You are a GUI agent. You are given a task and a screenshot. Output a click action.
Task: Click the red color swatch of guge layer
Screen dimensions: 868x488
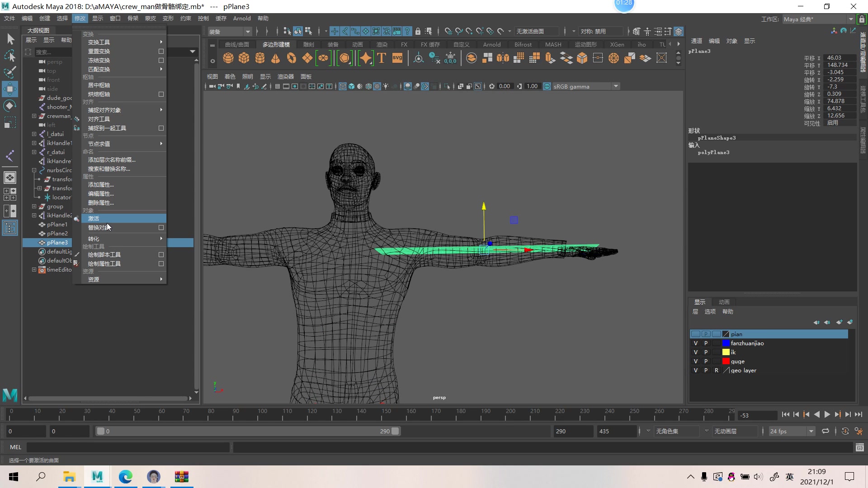(726, 361)
